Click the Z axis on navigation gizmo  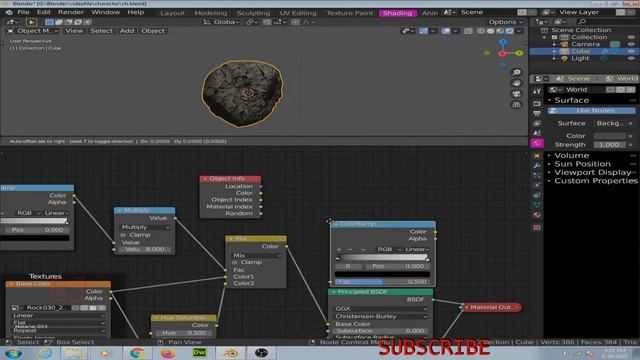[x=503, y=42]
